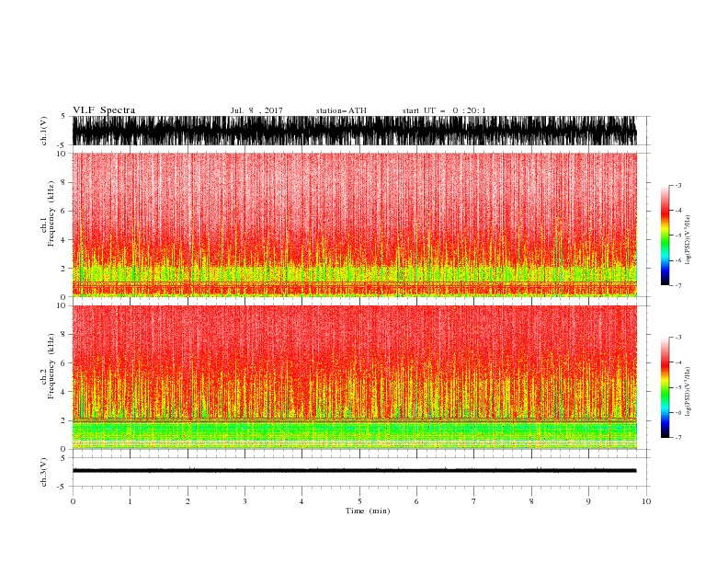728x563 pixels.
Task: Click the 'VLF Spectra' title text
Action: coord(104,110)
